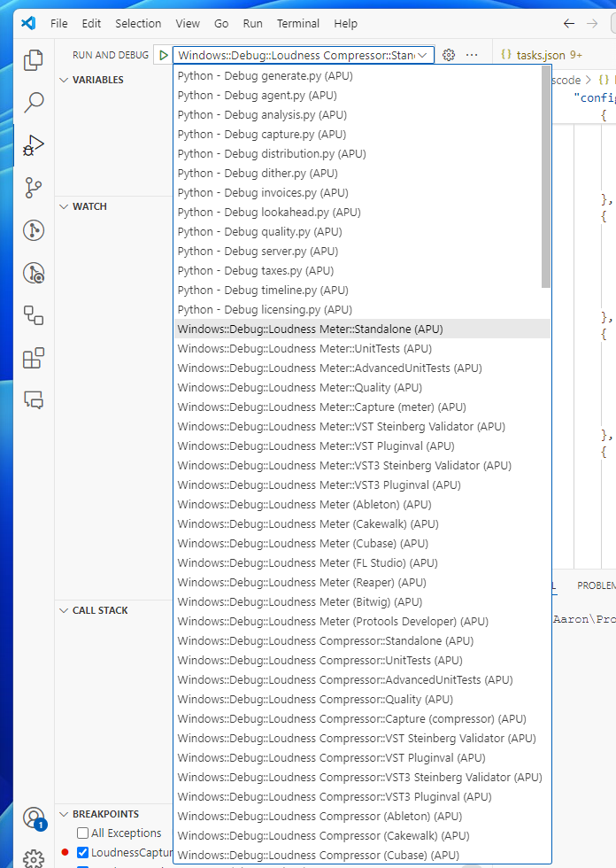This screenshot has height=868, width=616.
Task: Open the Terminal menu
Action: click(x=298, y=24)
